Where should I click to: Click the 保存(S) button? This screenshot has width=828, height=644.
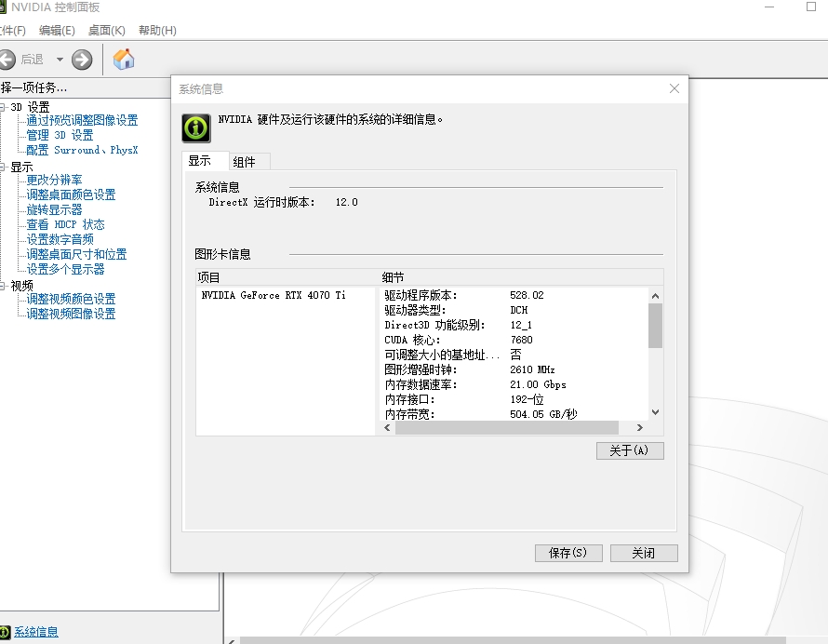(x=568, y=553)
